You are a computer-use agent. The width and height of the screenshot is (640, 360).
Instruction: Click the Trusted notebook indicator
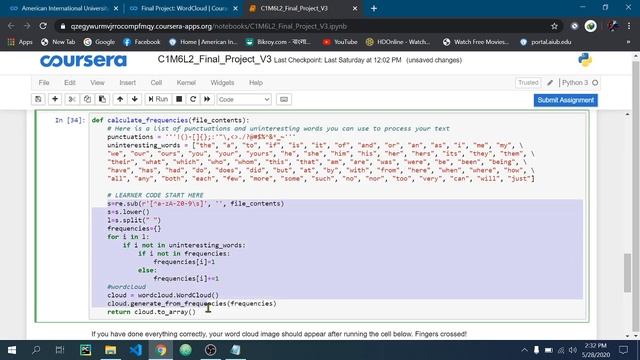point(528,82)
